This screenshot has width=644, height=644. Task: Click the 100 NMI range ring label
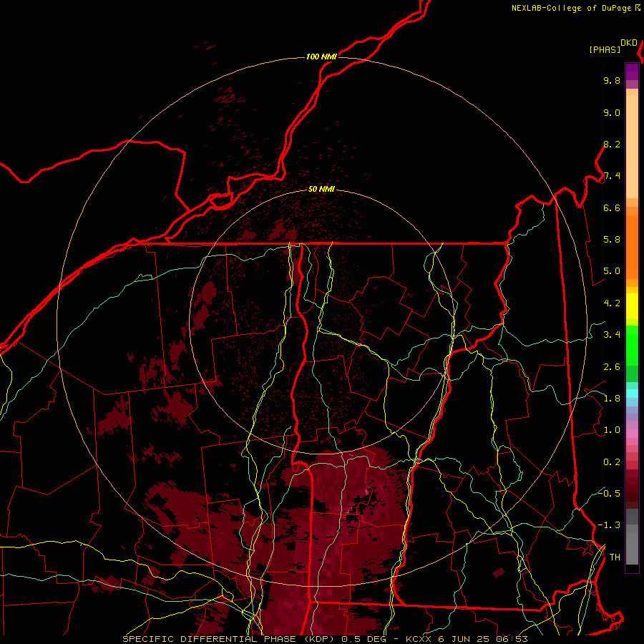click(x=321, y=57)
